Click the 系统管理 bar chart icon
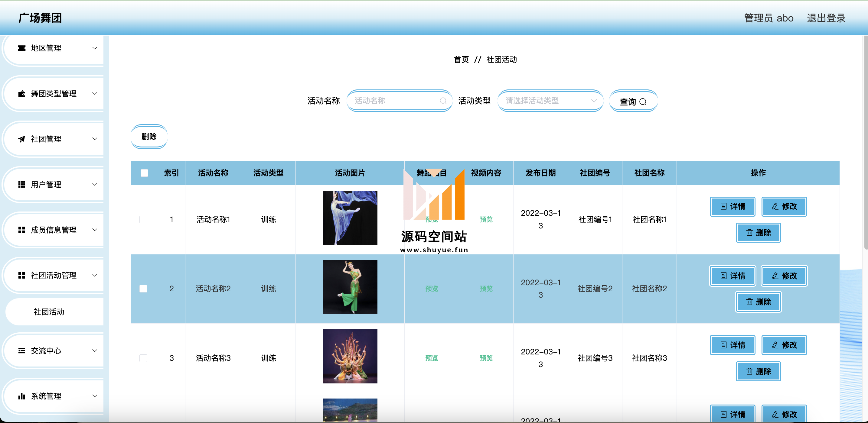The image size is (868, 423). (x=21, y=396)
